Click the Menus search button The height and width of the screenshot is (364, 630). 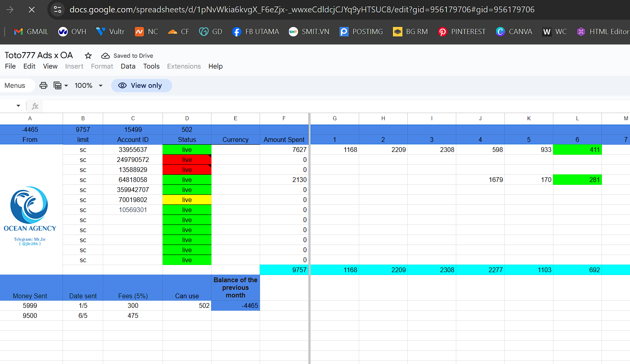15,85
